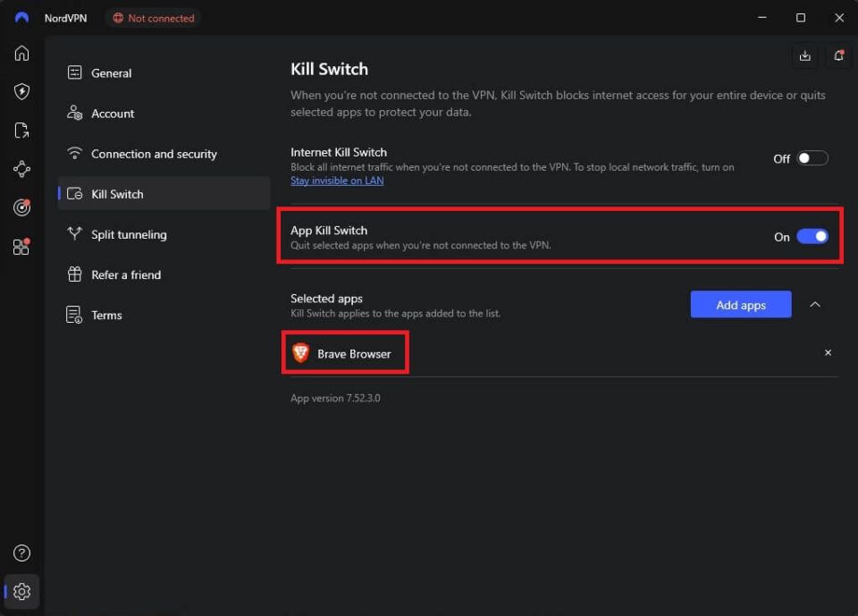Open the Terms section

tap(164, 315)
